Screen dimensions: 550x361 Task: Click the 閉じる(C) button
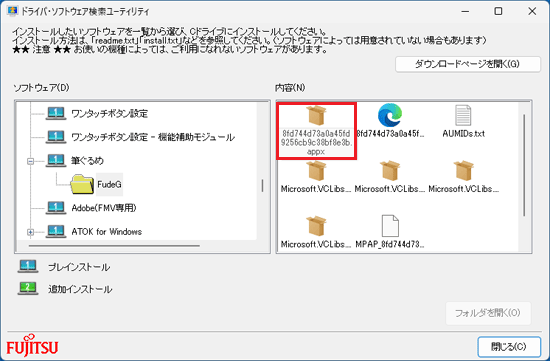point(509,347)
